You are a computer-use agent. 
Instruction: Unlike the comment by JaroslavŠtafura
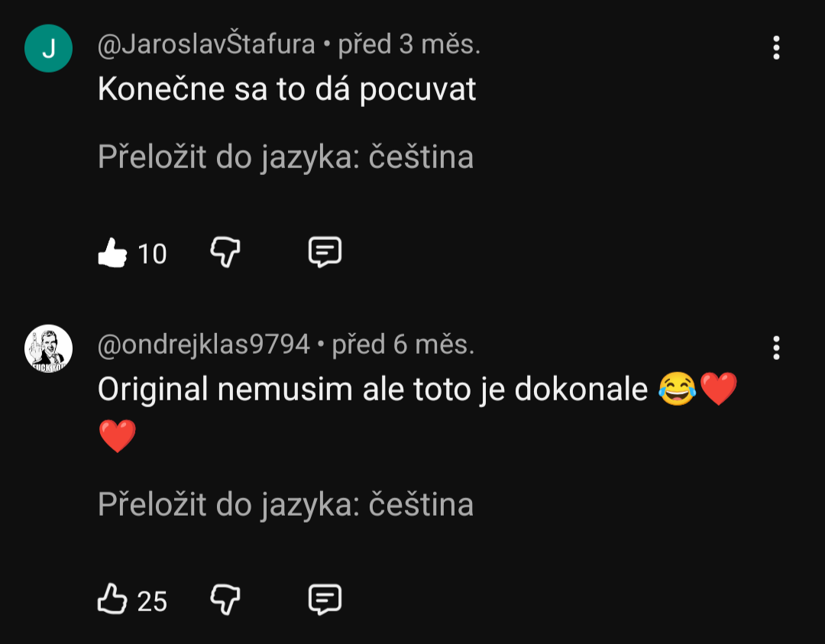(x=112, y=253)
